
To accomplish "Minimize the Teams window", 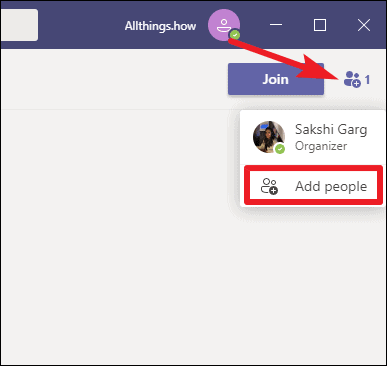I will (276, 25).
